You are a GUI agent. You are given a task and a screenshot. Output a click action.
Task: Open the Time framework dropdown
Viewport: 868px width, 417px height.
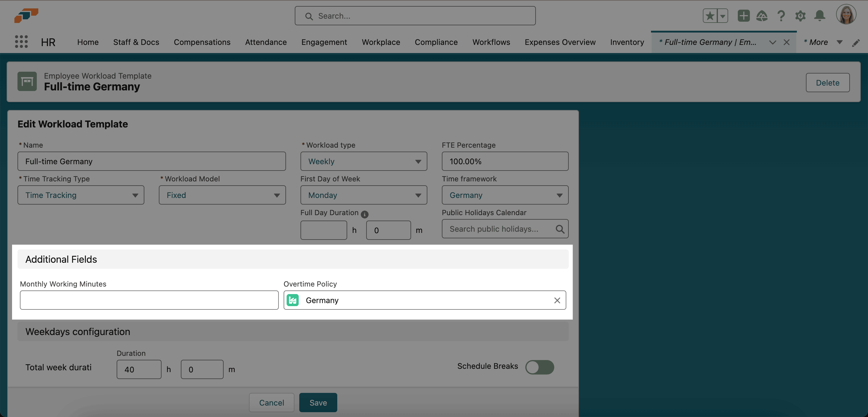[x=505, y=195]
